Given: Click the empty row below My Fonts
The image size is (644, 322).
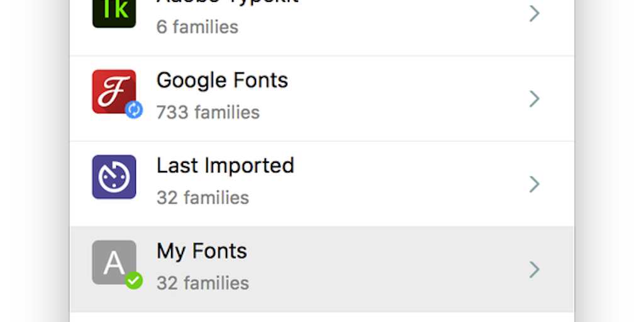Looking at the screenshot, I should click(x=321, y=318).
